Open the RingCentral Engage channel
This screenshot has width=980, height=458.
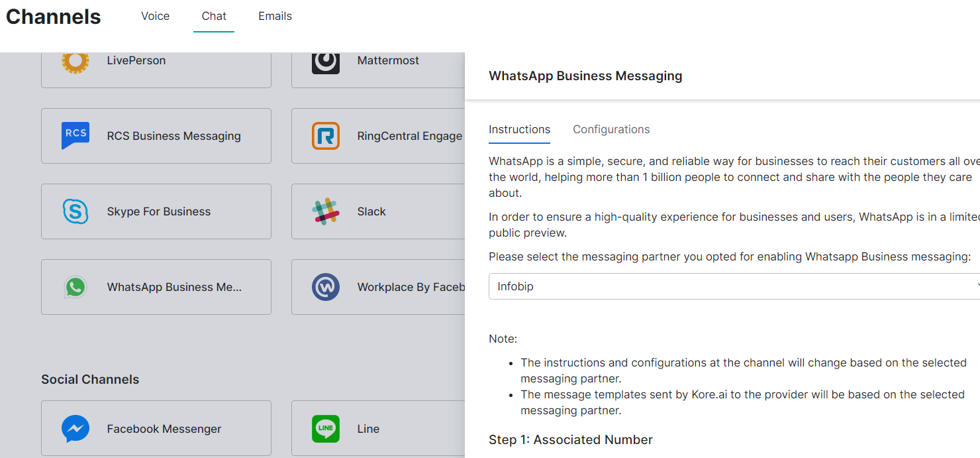378,136
